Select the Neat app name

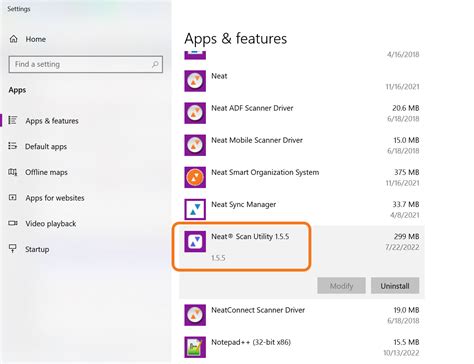click(219, 76)
